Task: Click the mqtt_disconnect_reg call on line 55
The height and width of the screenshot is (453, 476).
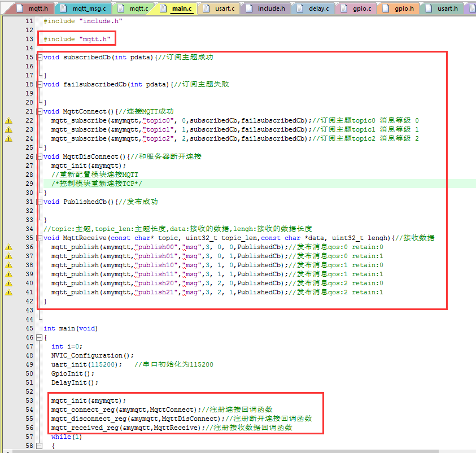Action: click(x=138, y=419)
